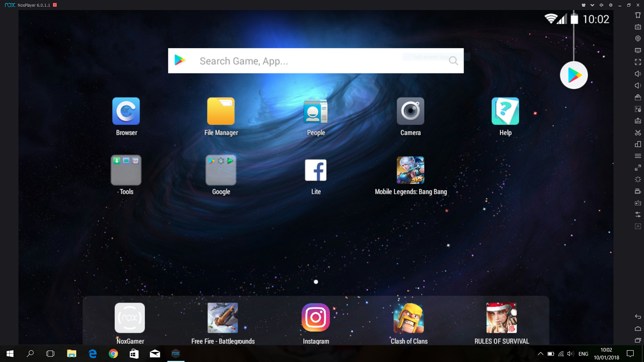
Task: Expand the title bar dropdown arrow
Action: (592, 5)
